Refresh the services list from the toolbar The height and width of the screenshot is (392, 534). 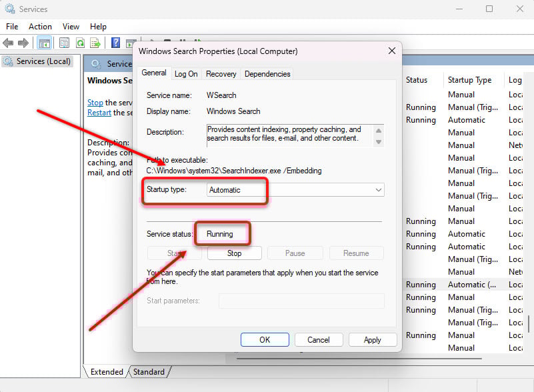click(x=81, y=43)
